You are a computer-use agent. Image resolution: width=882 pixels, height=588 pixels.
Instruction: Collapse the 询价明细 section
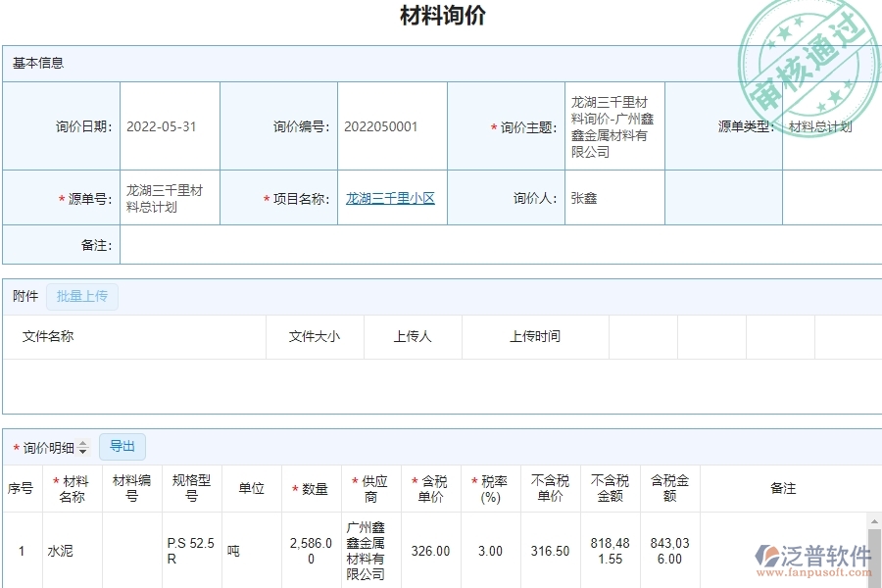[49, 446]
